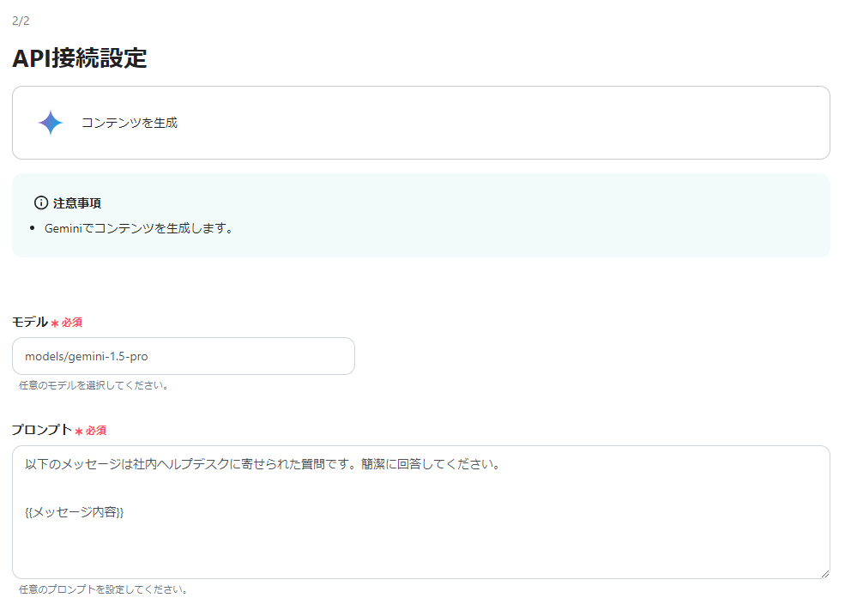
Task: Click inside the プロンプト textarea
Action: coord(420,511)
